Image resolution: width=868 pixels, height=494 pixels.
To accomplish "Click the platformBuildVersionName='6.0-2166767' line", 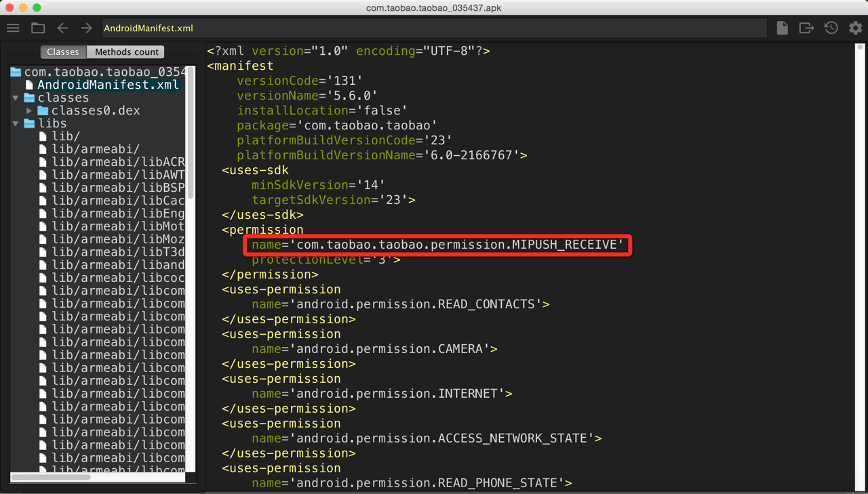I will tap(382, 155).
